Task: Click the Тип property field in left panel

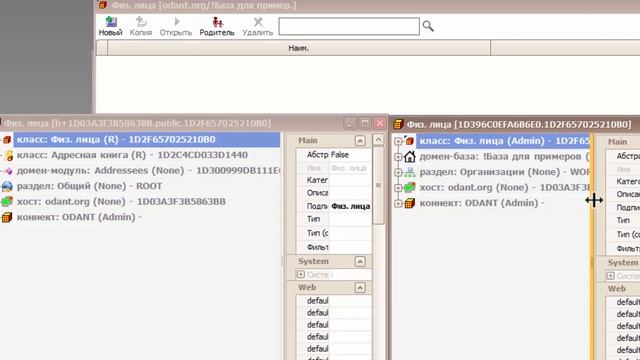Action: point(350,219)
